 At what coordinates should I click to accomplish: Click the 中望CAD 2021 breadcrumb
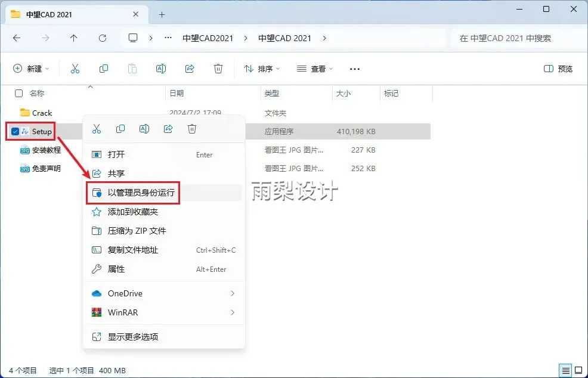click(x=284, y=38)
